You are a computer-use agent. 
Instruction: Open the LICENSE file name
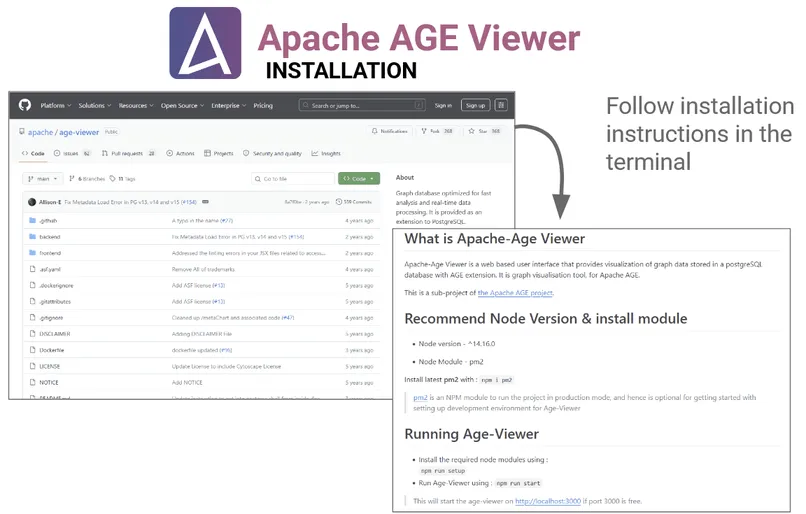click(x=50, y=366)
